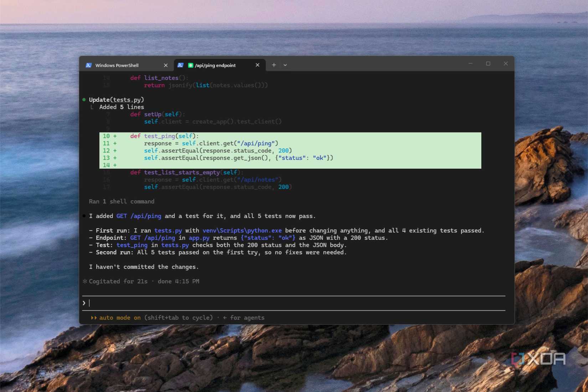This screenshot has height=392, width=588.
Task: Close the Windows PowerShell tab
Action: 166,65
